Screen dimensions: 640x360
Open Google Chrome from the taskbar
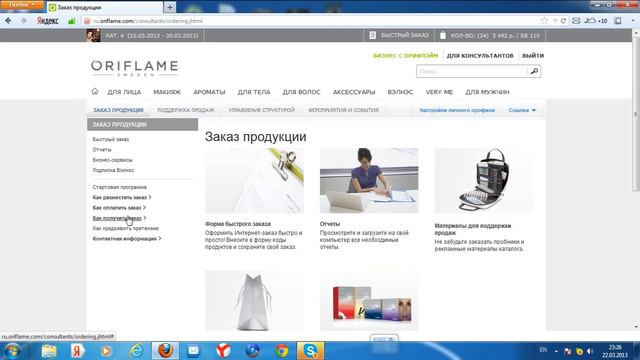click(x=282, y=351)
